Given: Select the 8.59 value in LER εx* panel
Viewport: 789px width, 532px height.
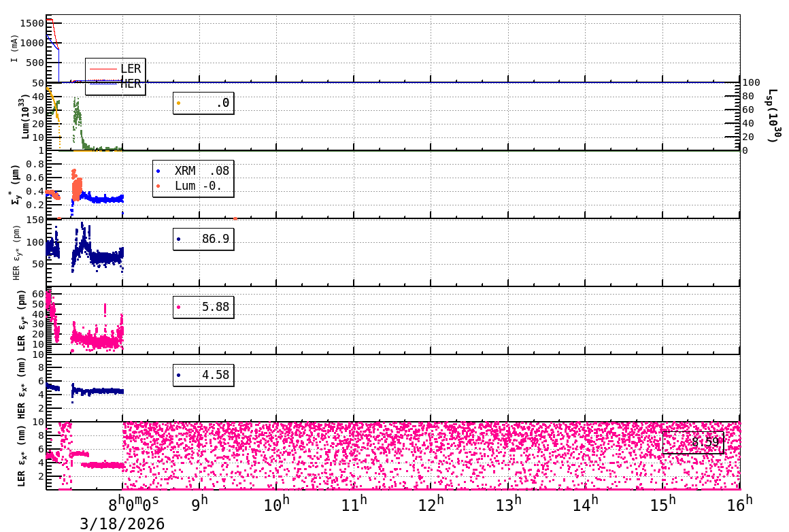Looking at the screenshot, I should (705, 442).
